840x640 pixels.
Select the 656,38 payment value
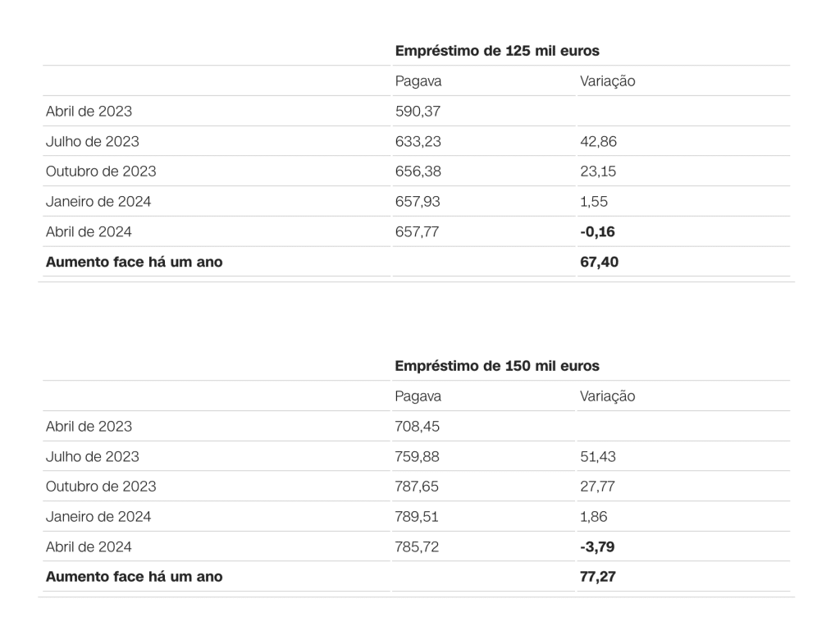click(418, 171)
